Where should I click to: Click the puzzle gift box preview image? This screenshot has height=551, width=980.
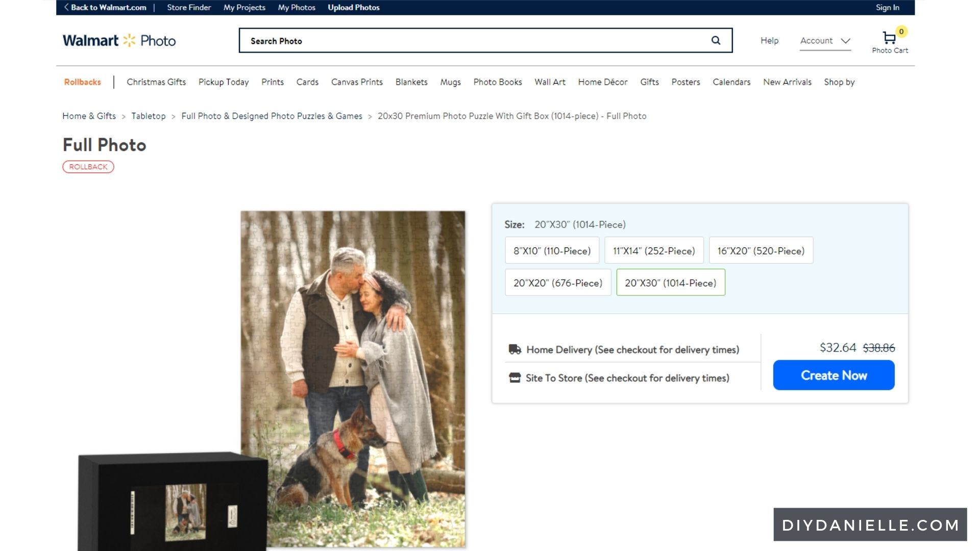[173, 503]
